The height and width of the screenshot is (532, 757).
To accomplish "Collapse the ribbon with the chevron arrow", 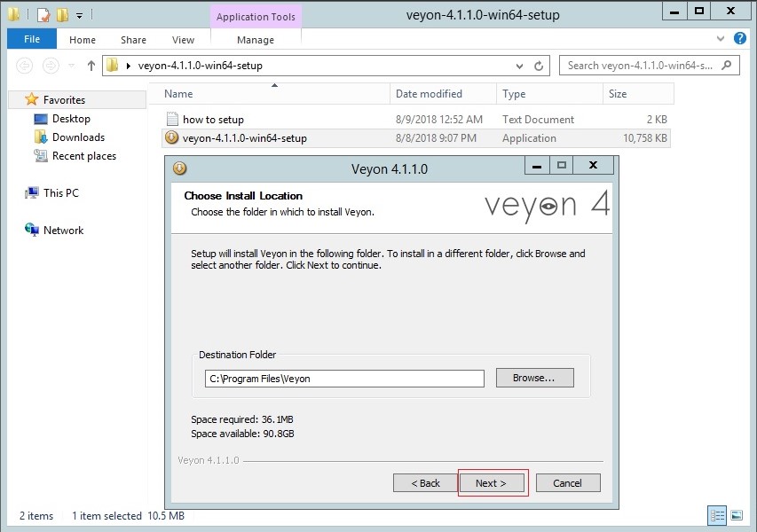I will (721, 38).
